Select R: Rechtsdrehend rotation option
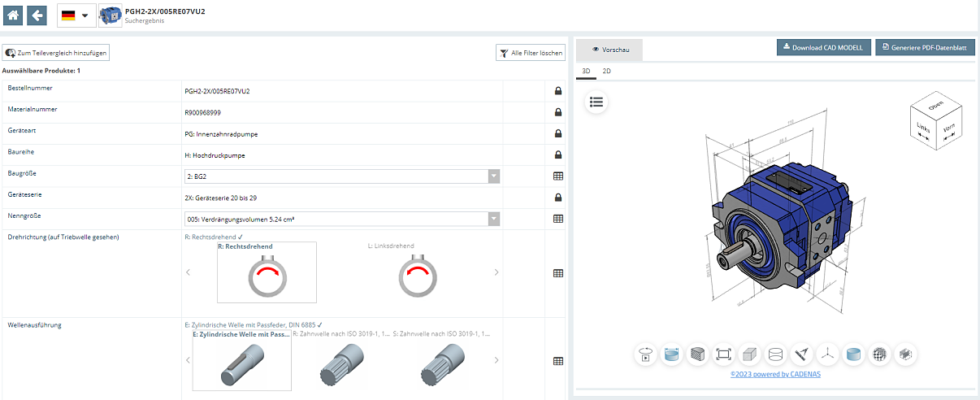980x400 pixels. coord(267,272)
